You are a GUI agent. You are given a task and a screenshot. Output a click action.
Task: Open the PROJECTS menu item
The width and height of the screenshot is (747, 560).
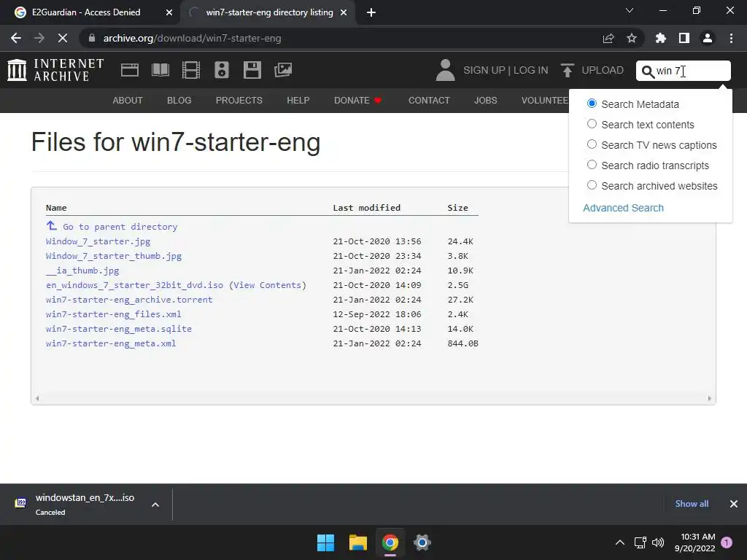pyautogui.click(x=239, y=101)
